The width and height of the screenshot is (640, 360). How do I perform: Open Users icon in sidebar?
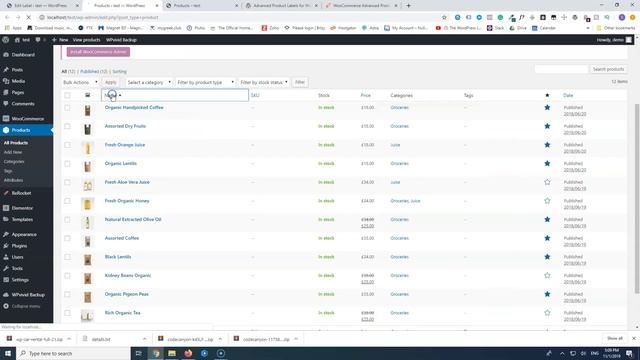6,257
